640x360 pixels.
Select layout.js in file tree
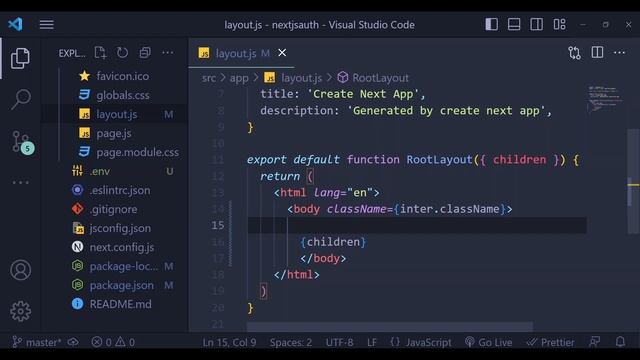[116, 115]
